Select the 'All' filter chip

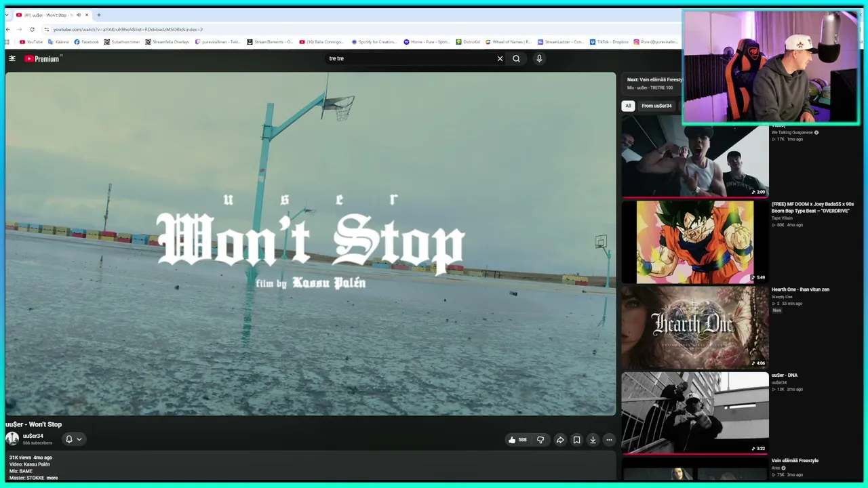[x=628, y=106]
